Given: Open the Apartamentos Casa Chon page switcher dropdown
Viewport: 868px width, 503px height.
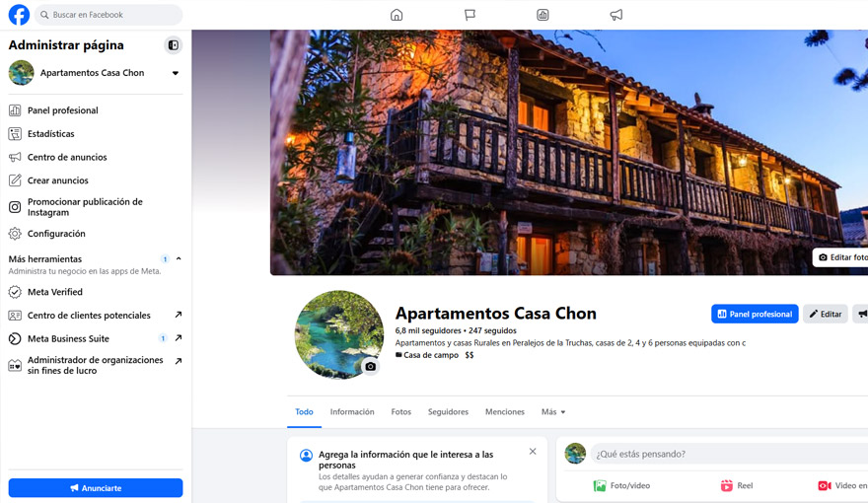Looking at the screenshot, I should (176, 73).
